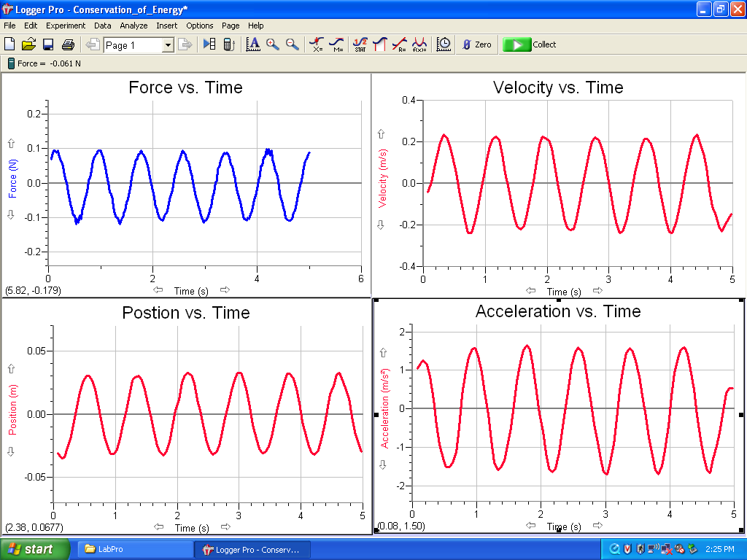The image size is (747, 560).
Task: Click the New file icon
Action: click(x=9, y=44)
